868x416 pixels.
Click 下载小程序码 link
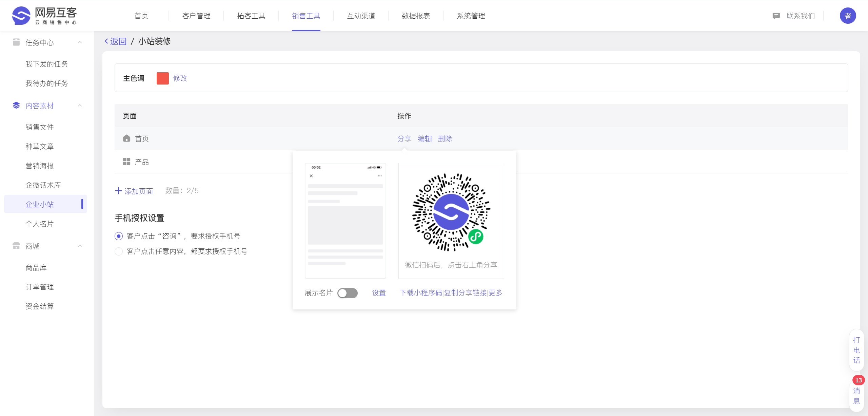click(421, 292)
